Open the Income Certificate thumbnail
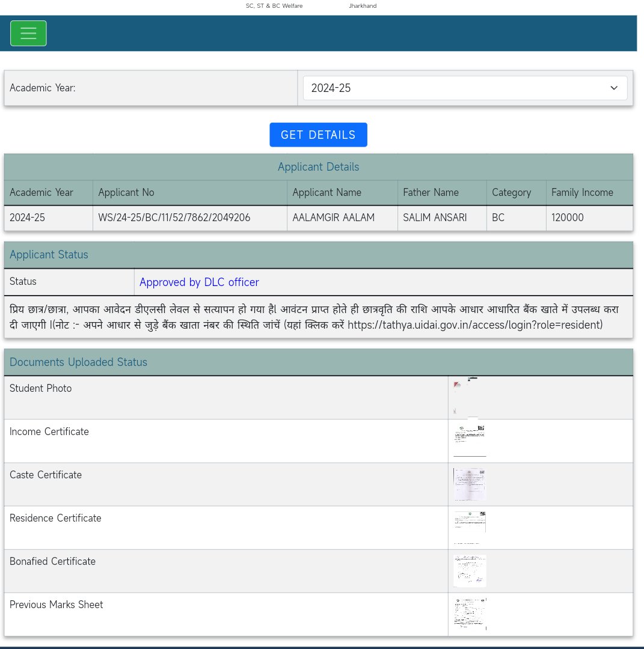Screen dimensions: 644x649 pos(470,441)
